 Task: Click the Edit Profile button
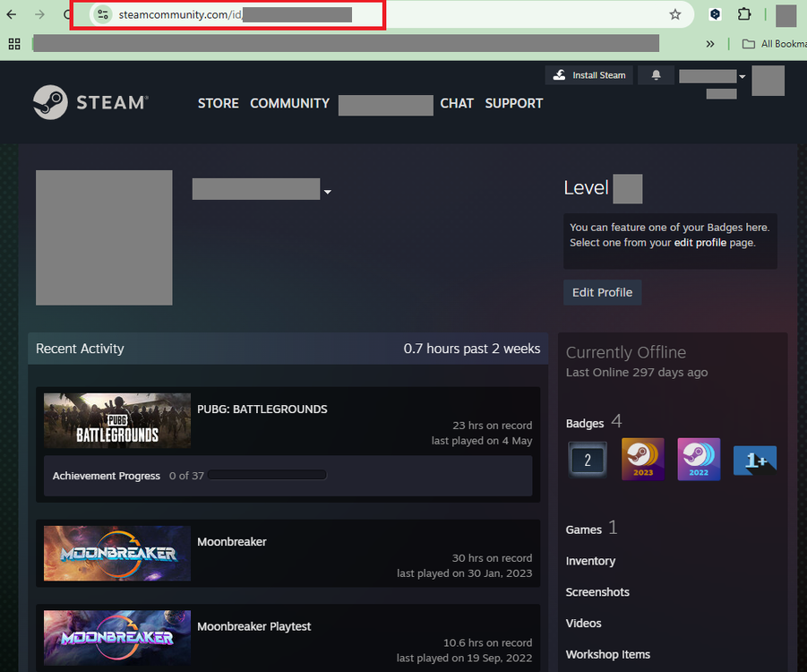pos(602,292)
